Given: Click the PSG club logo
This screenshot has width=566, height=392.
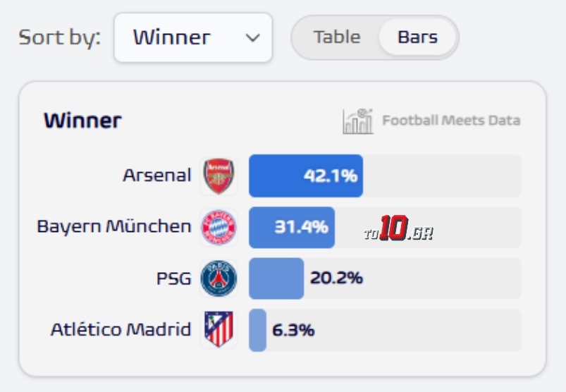Looking at the screenshot, I should click(219, 278).
